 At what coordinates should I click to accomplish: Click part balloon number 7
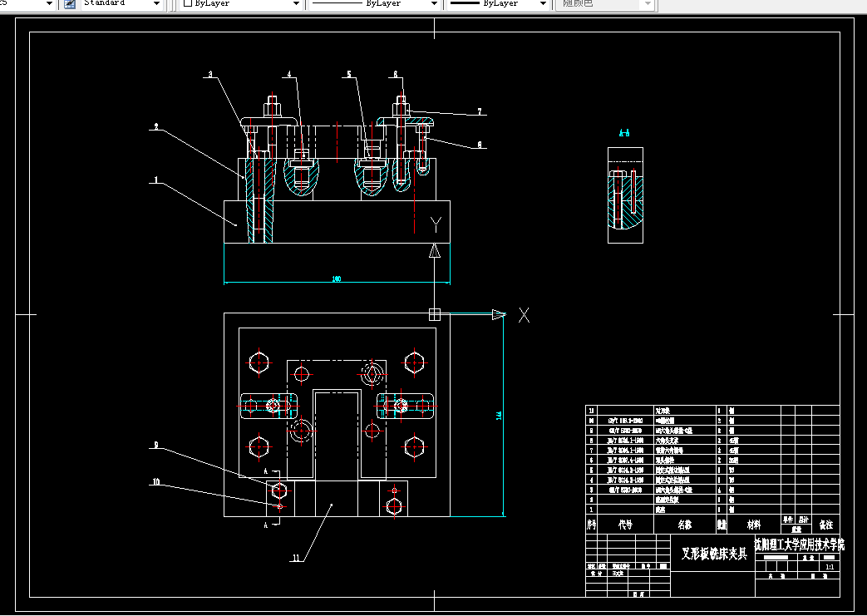[x=480, y=111]
